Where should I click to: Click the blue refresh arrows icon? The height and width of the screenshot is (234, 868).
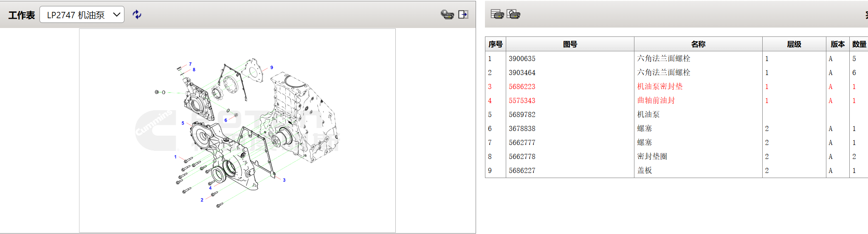tap(137, 14)
